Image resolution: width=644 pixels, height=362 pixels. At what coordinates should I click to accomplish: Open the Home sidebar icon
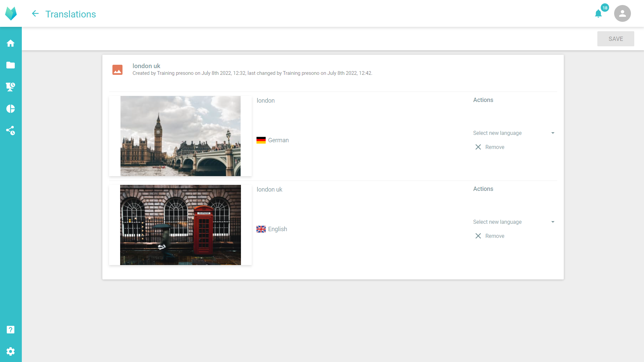11,43
